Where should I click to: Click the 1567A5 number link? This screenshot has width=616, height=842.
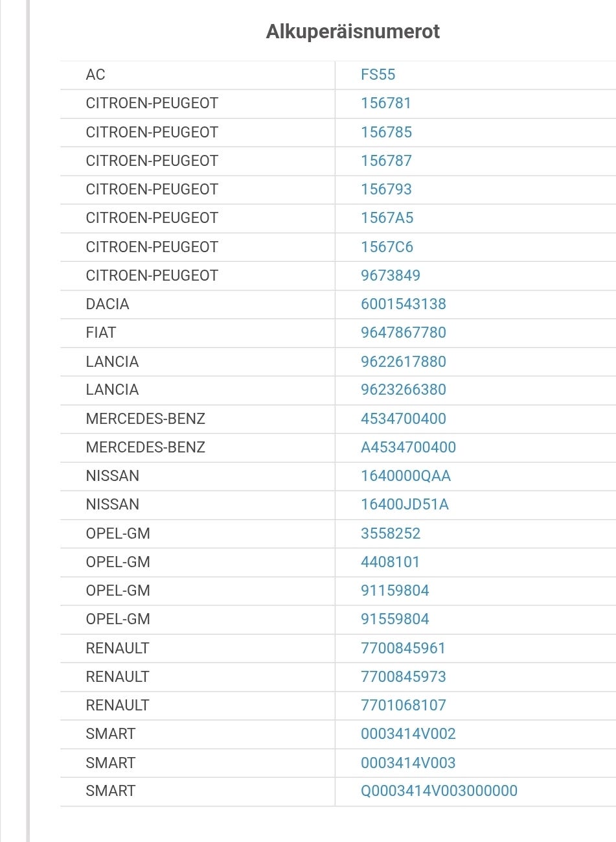click(x=387, y=218)
